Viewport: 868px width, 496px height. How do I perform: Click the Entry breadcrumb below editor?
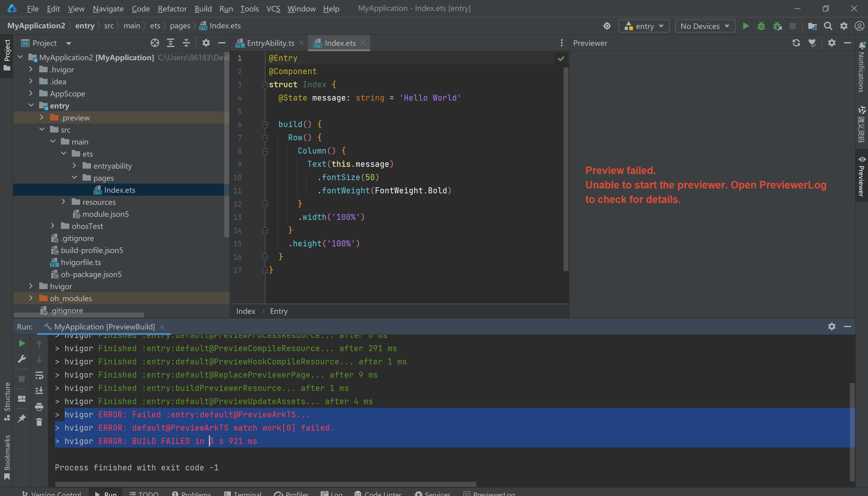(x=278, y=311)
